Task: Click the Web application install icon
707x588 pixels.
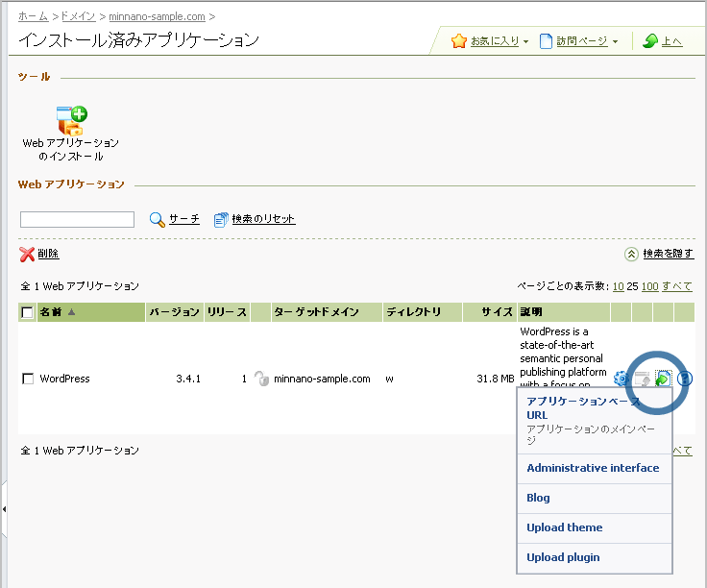Action: pyautogui.click(x=71, y=121)
